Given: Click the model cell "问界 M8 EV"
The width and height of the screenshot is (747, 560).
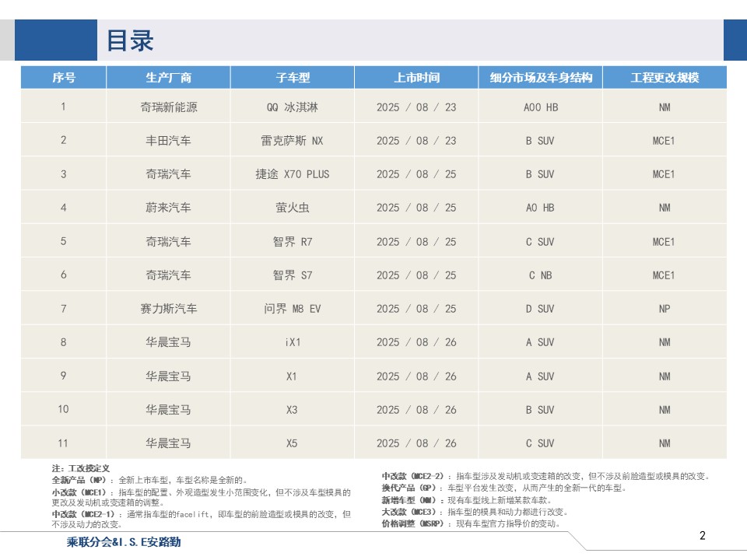Looking at the screenshot, I should click(293, 309).
